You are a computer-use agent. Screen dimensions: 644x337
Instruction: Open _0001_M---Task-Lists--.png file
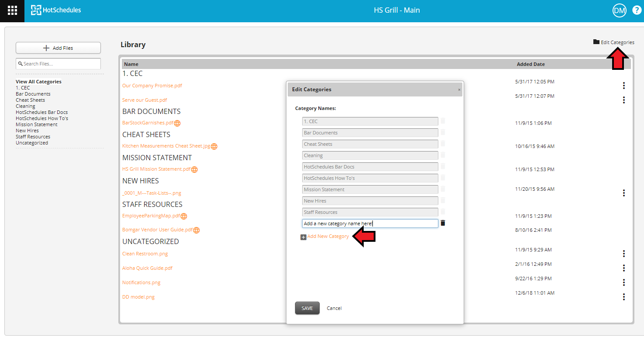(x=152, y=193)
